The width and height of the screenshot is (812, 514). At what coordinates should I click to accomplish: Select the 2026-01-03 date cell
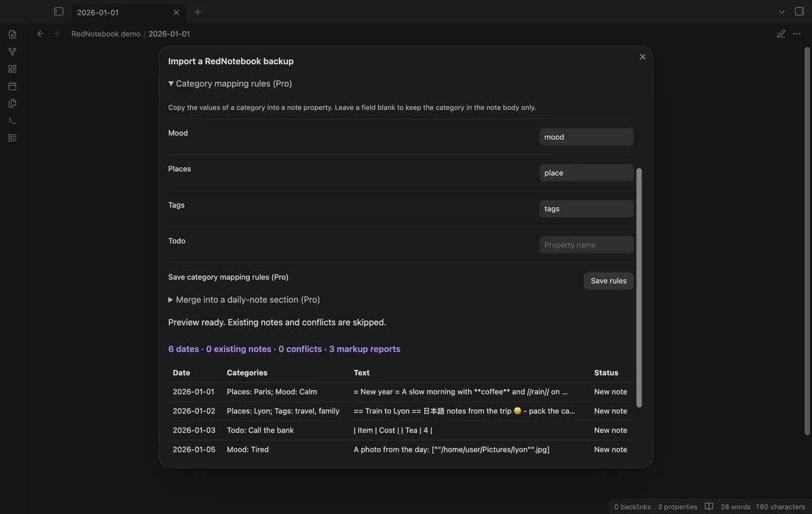[194, 430]
